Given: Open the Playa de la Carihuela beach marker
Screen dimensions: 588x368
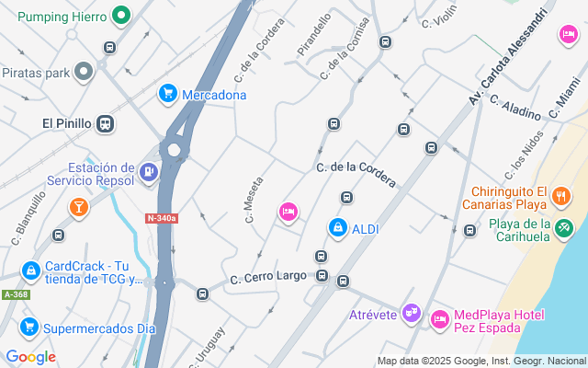Looking at the screenshot, I should coord(564,229).
